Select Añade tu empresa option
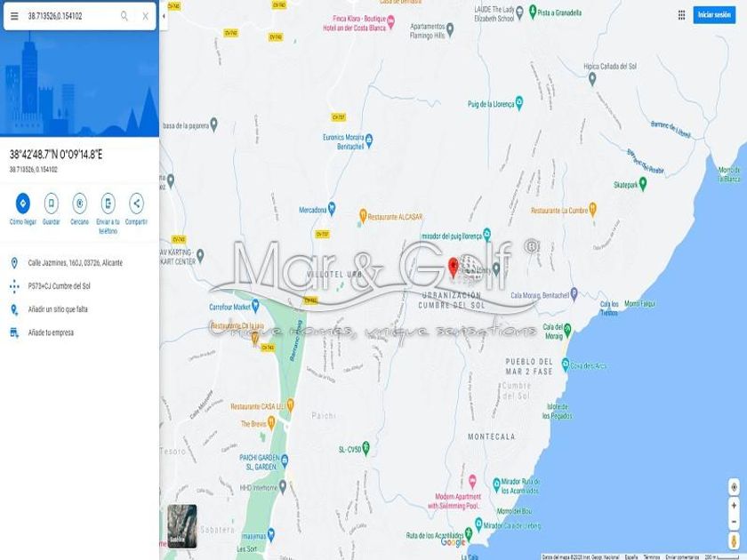The width and height of the screenshot is (747, 560). pyautogui.click(x=51, y=332)
